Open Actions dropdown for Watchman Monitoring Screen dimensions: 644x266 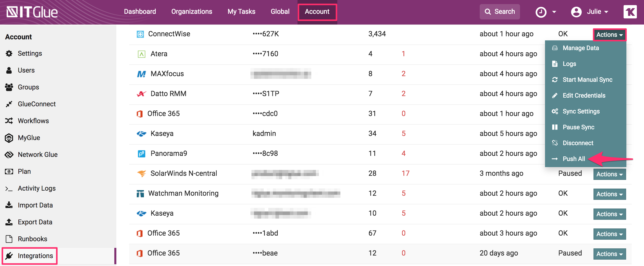[609, 194]
